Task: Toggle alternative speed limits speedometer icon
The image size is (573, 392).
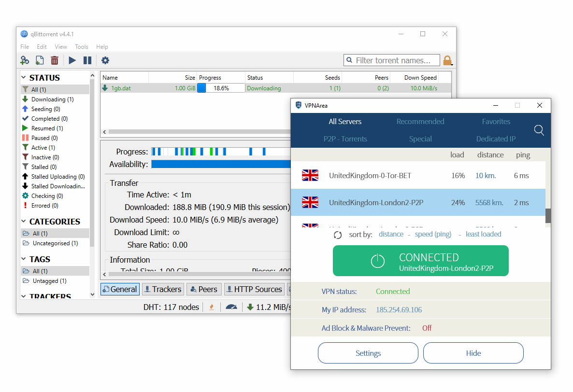Action: 231,308
